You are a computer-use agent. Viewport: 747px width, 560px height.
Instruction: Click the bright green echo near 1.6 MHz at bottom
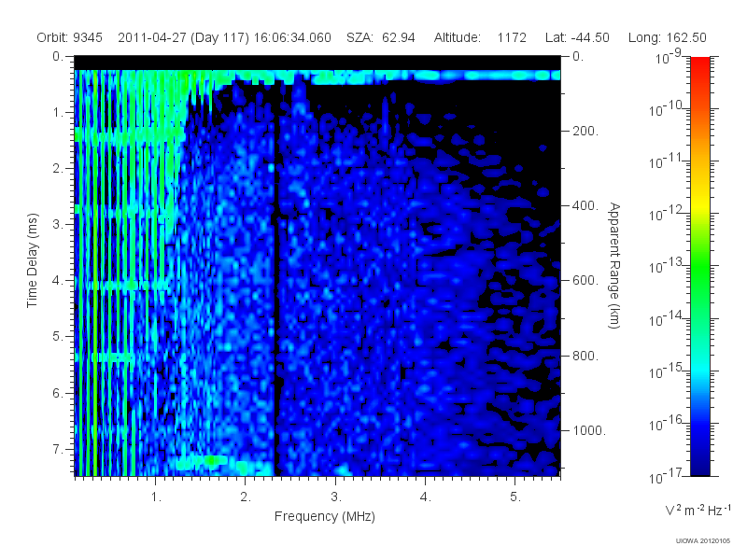(209, 460)
